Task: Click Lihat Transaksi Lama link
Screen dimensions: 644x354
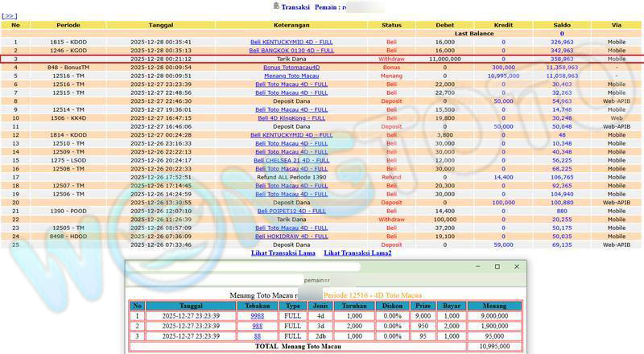Action: [283, 253]
